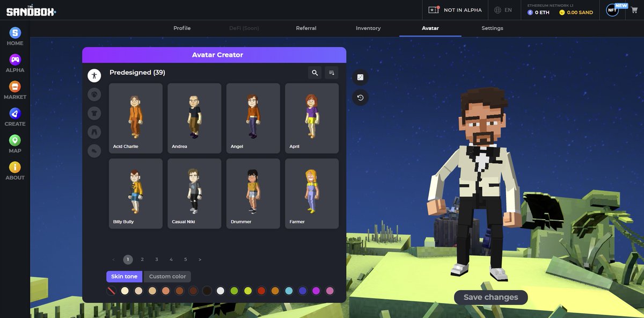Reset avatar with the undo history button
Image resolution: width=644 pixels, height=318 pixels.
click(361, 98)
